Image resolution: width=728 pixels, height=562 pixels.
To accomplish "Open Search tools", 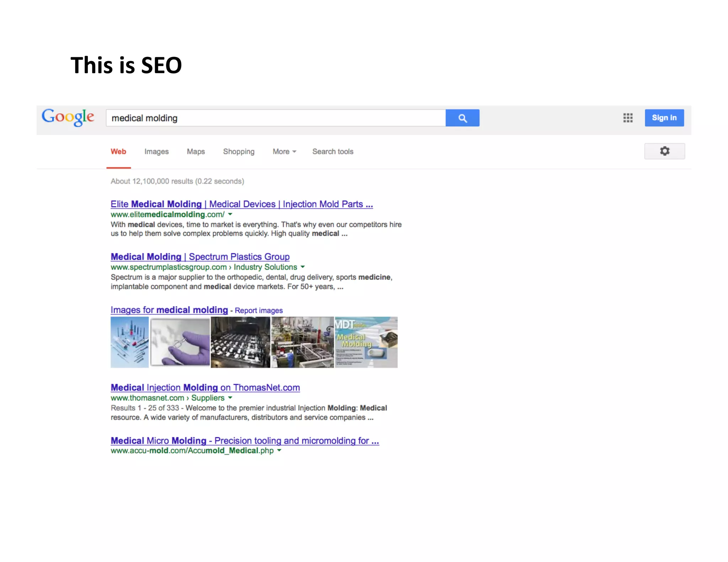I will (x=333, y=152).
